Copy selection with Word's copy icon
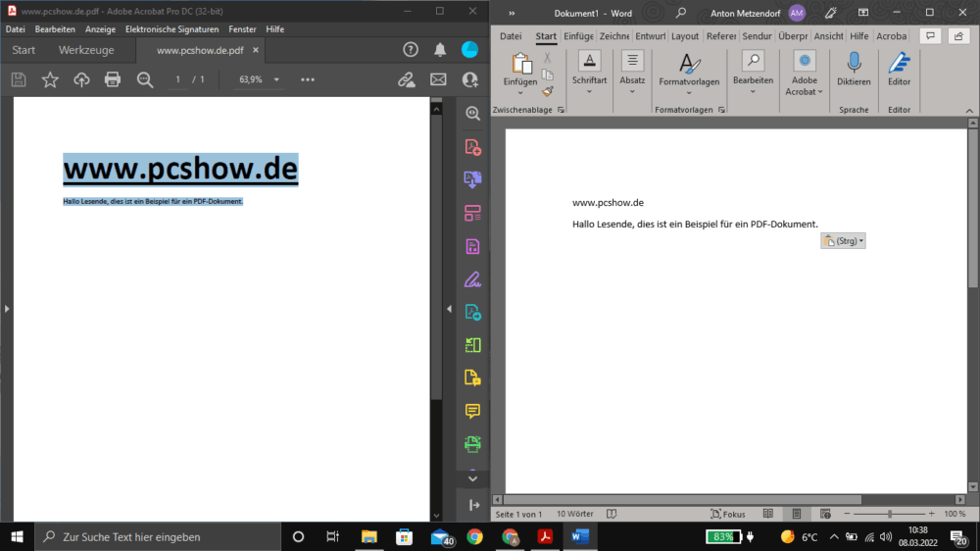 [x=548, y=75]
